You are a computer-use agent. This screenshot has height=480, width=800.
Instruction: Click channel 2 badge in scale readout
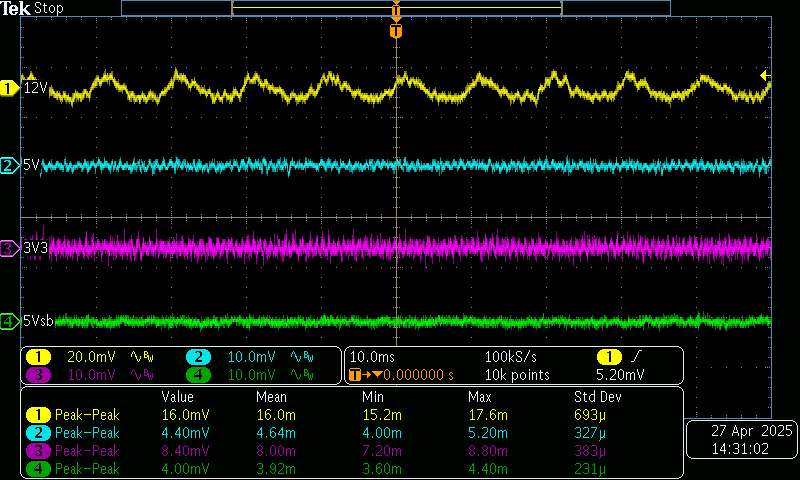(198, 357)
